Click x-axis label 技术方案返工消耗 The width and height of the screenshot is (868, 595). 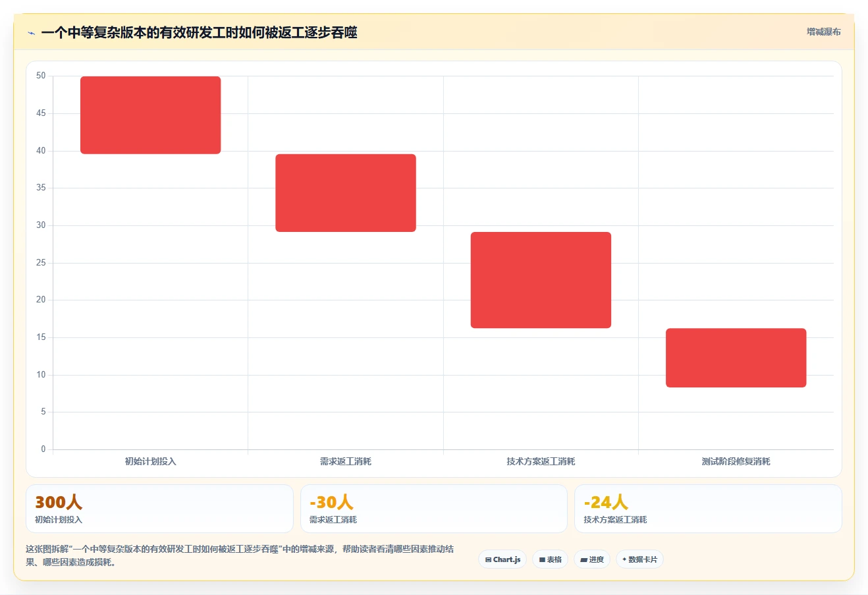[x=541, y=461]
